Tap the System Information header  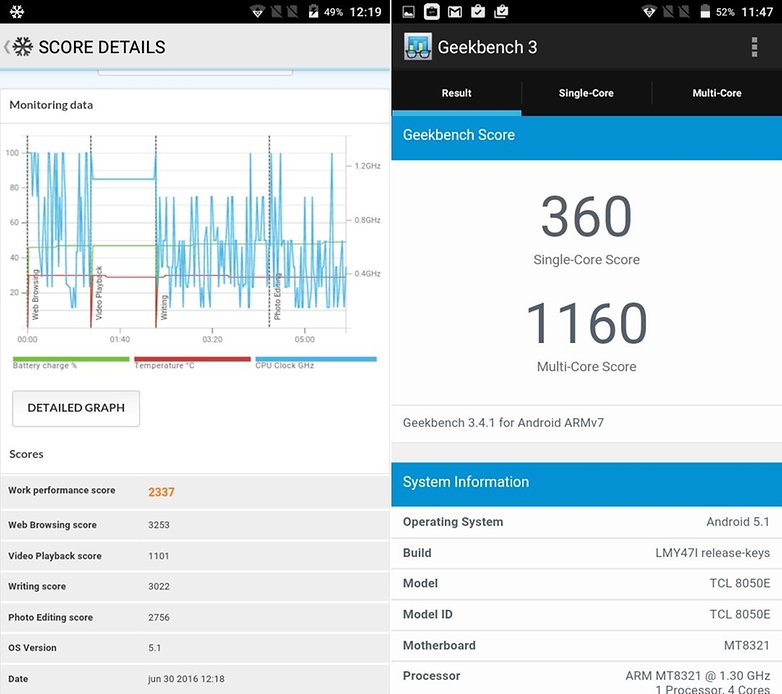(586, 483)
